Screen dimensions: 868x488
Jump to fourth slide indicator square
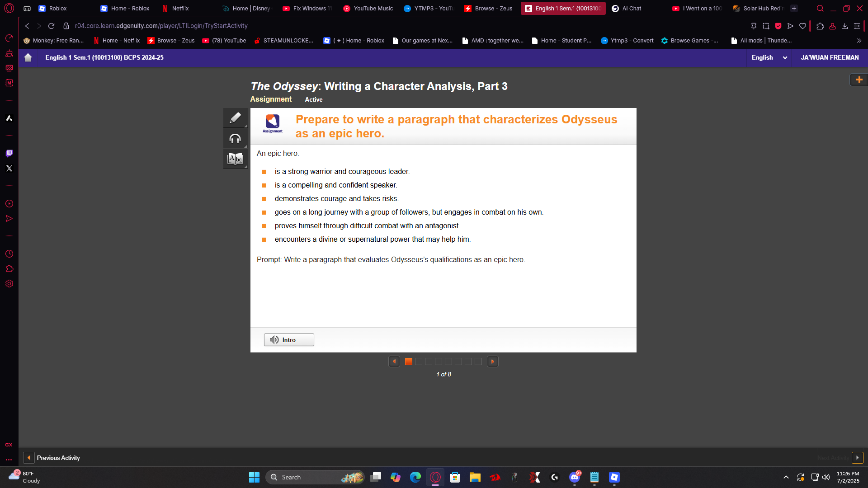point(439,361)
